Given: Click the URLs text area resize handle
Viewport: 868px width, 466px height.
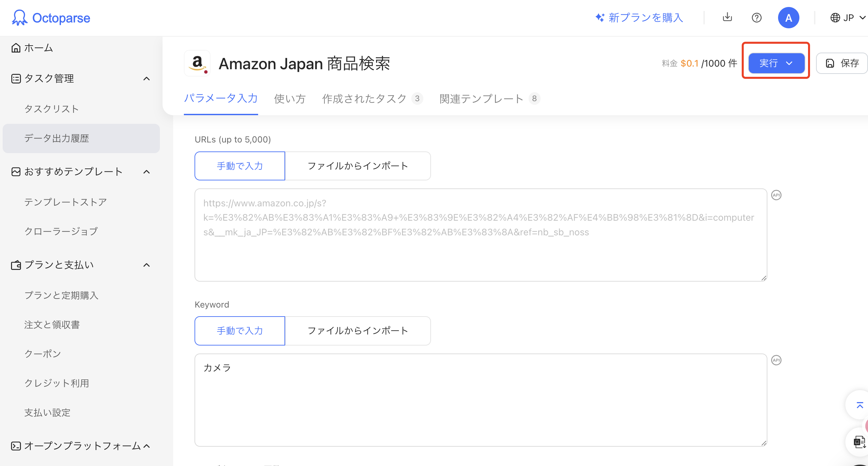Looking at the screenshot, I should tap(763, 278).
